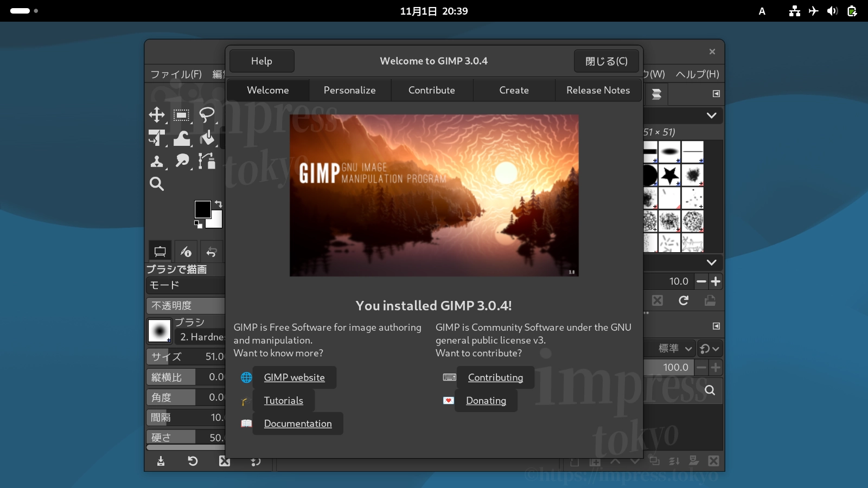This screenshot has width=868, height=488.
Task: Click the spacing value field 10.0
Action: pyautogui.click(x=669, y=281)
